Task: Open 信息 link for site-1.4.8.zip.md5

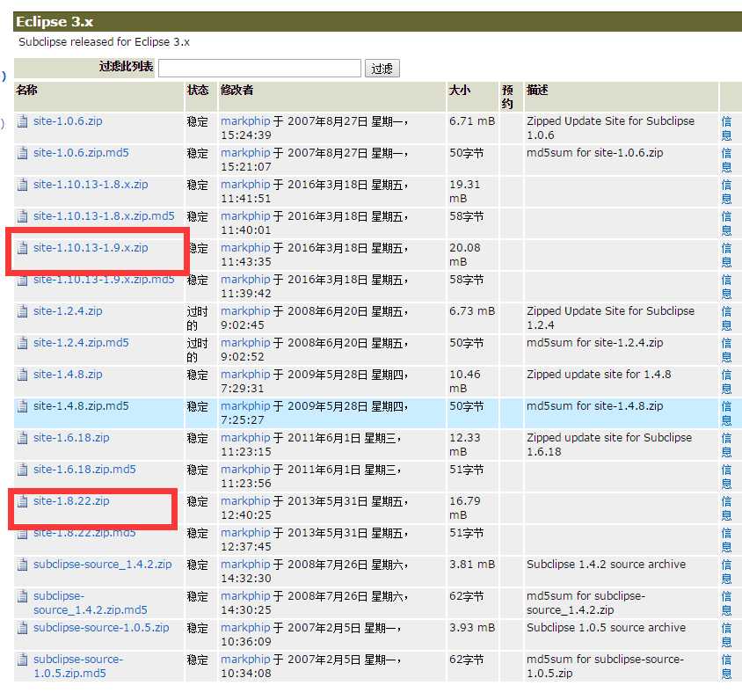Action: pyautogui.click(x=726, y=413)
